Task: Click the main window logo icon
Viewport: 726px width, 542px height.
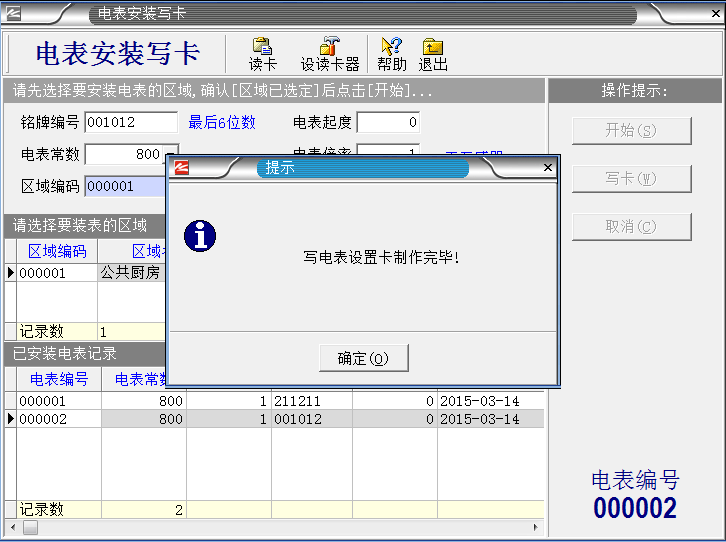Action: tap(18, 14)
